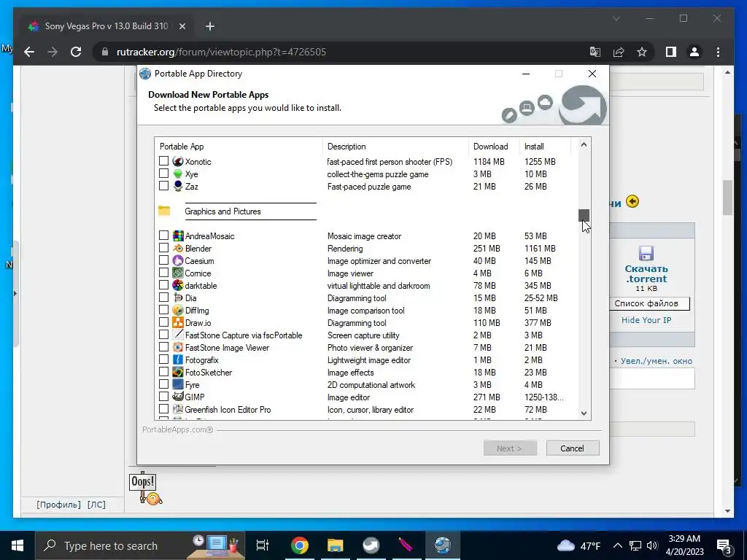
Task: Click the Cornice app icon
Action: point(178,273)
